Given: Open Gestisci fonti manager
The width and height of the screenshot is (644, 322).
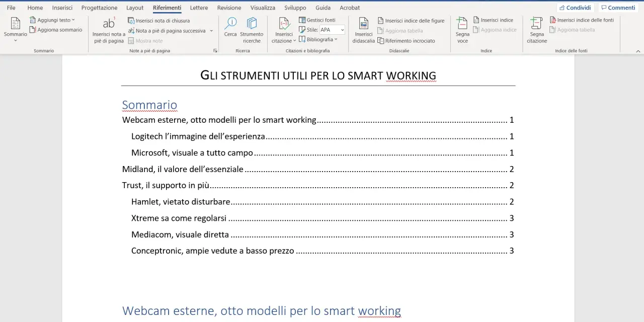Looking at the screenshot, I should tap(317, 20).
